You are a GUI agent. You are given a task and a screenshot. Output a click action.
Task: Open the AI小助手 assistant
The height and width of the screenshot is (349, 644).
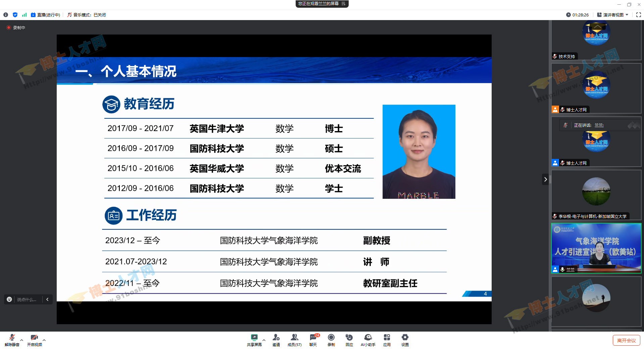(368, 340)
